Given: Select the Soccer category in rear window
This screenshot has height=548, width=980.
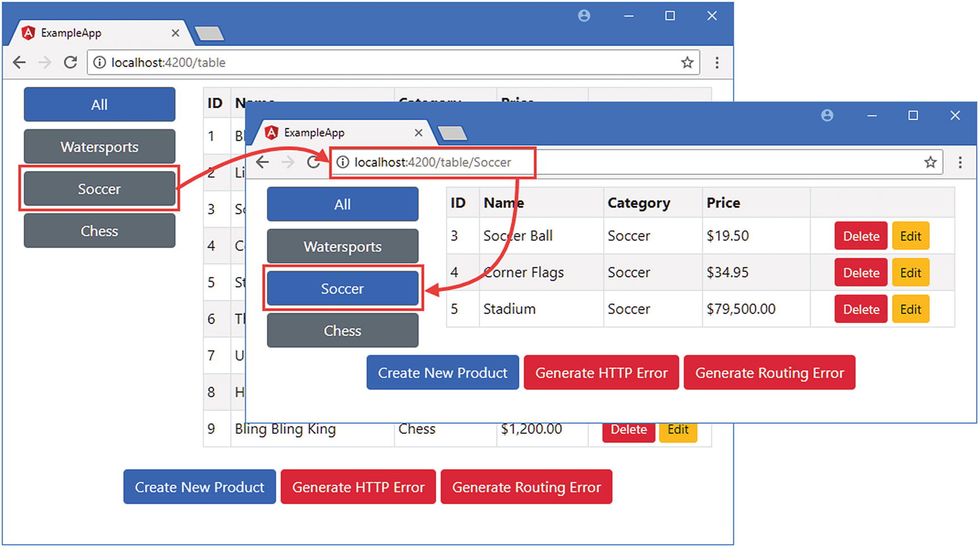Looking at the screenshot, I should tap(99, 189).
